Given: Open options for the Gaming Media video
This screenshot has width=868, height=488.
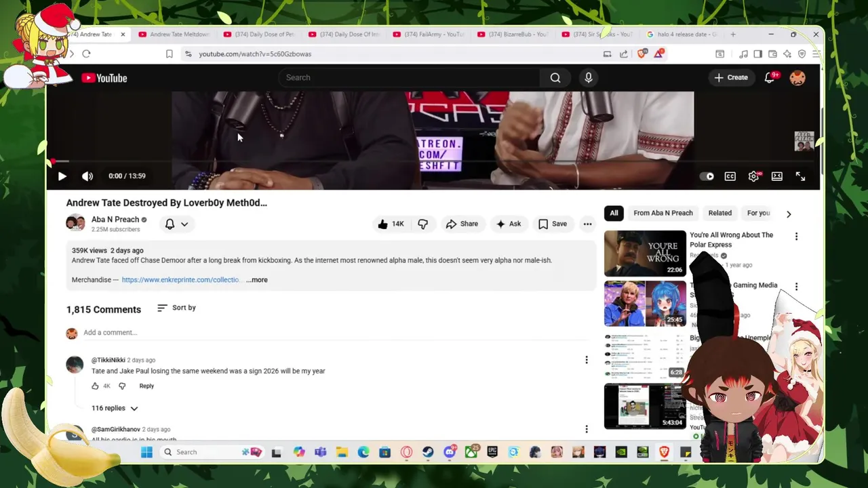Looking at the screenshot, I should 796,287.
